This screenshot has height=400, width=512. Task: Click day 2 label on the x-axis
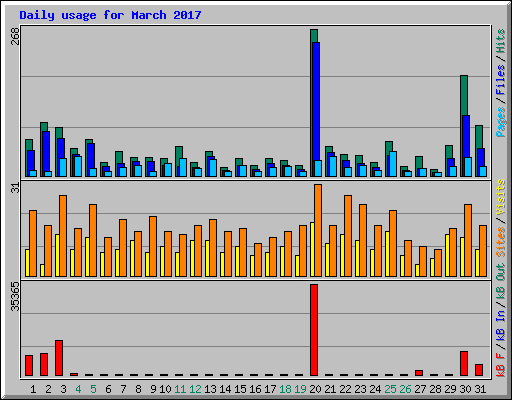(x=48, y=389)
